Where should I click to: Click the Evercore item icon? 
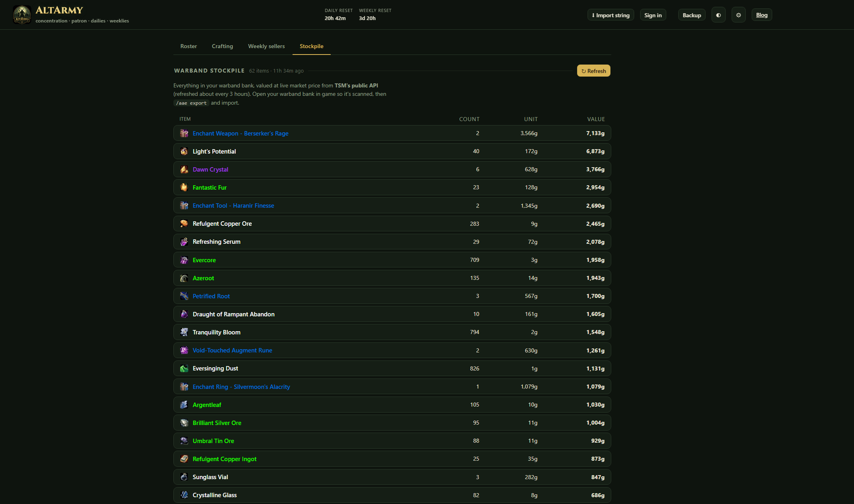pos(184,260)
